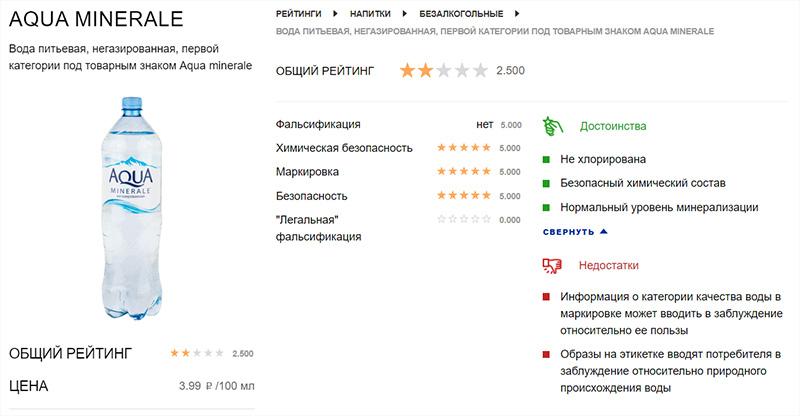Click the red thumbs-down Недостатки icon

tap(552, 265)
